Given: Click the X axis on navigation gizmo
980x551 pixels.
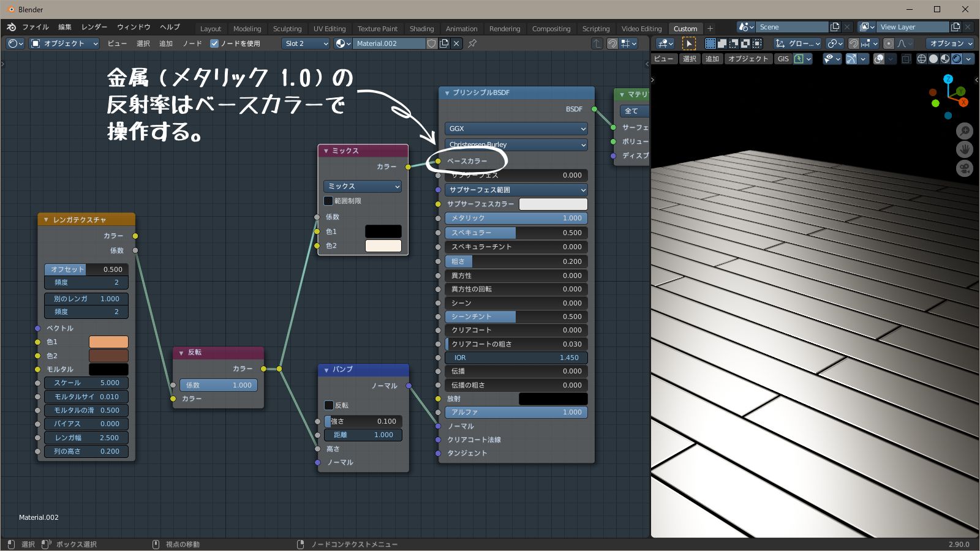Looking at the screenshot, I should (x=963, y=102).
